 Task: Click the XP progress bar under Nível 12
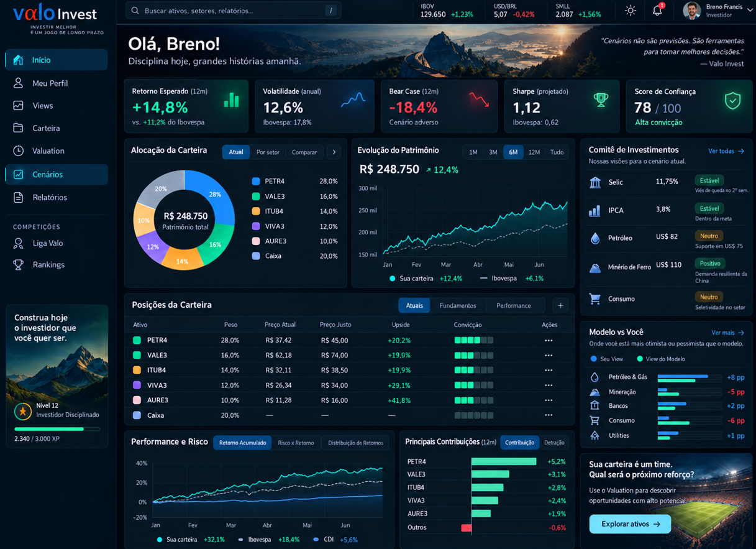click(x=57, y=429)
